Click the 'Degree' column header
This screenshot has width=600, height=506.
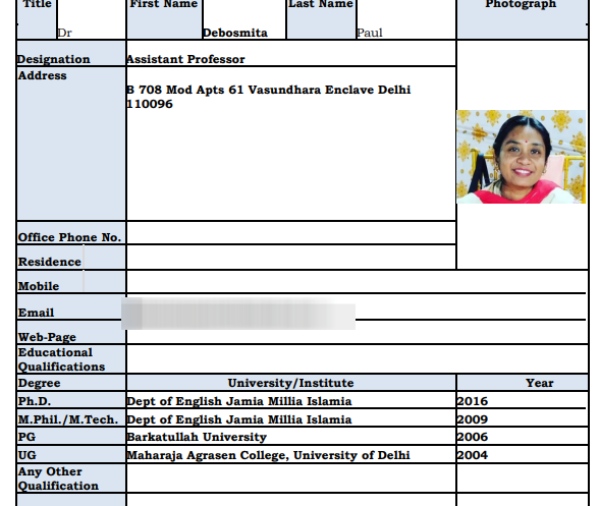click(39, 383)
